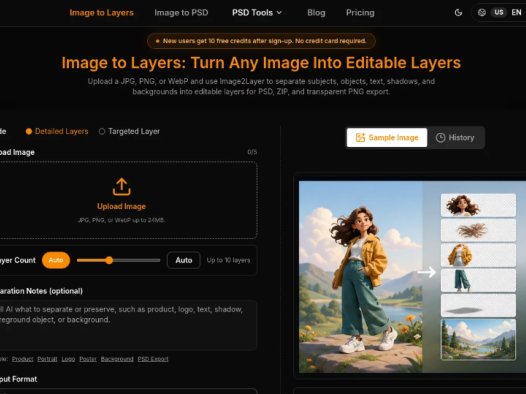Click the layer count slider handle

[109, 260]
